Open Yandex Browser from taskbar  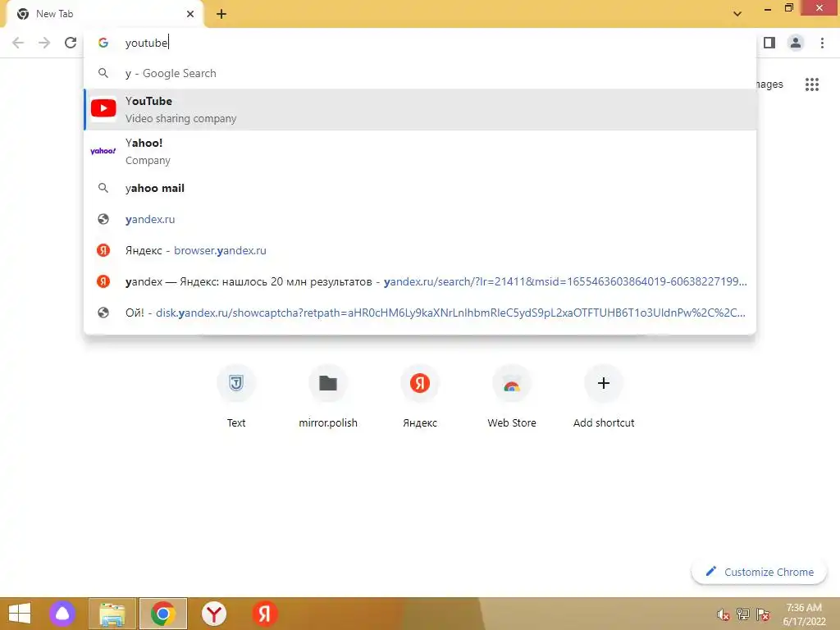214,614
